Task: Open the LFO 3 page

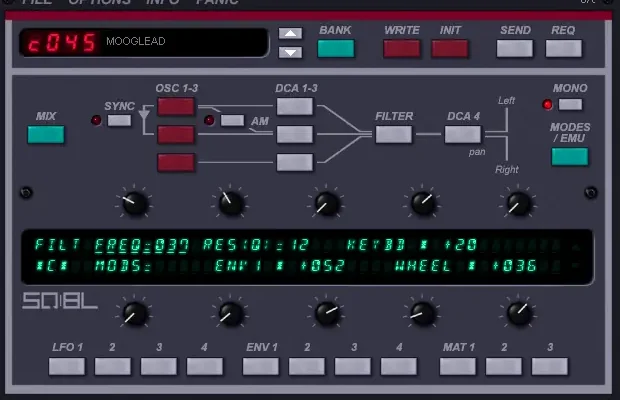Action: 159,366
